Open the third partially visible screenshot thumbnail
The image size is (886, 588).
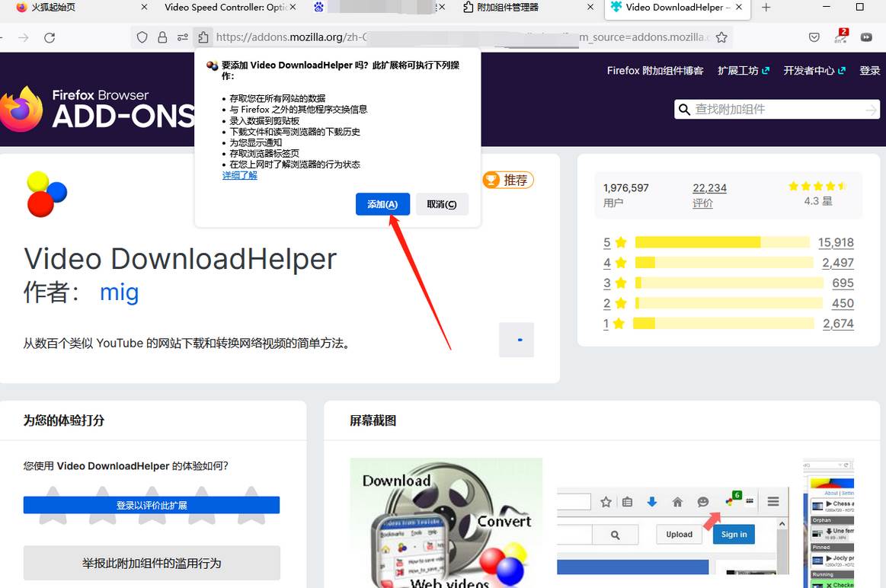828,523
